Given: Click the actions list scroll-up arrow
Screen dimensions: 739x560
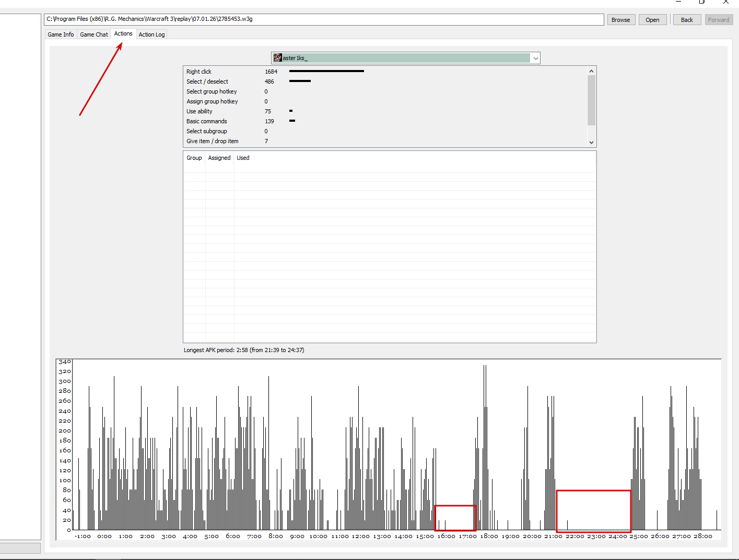Looking at the screenshot, I should coord(591,71).
